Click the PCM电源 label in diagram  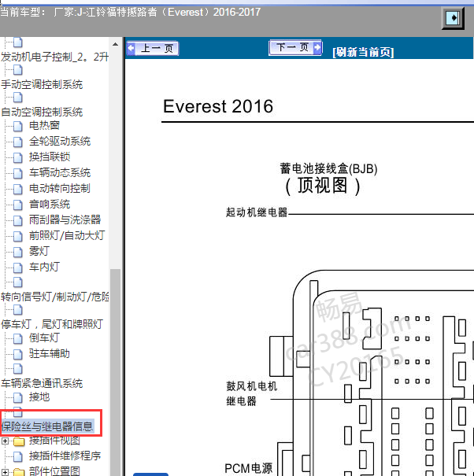coord(248,468)
